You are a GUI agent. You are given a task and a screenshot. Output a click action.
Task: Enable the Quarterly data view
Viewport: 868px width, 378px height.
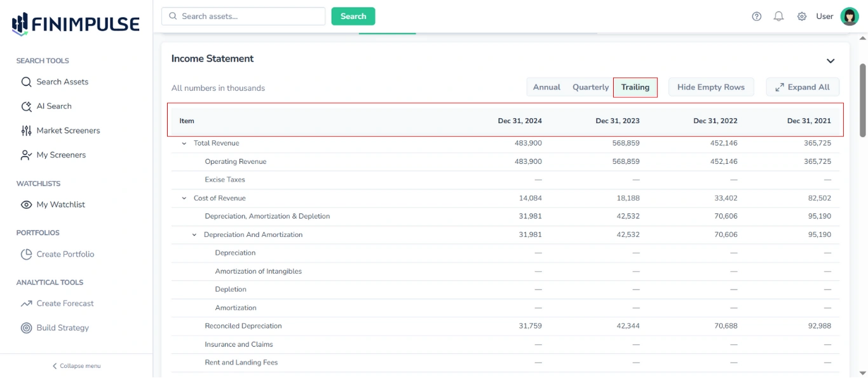(590, 86)
